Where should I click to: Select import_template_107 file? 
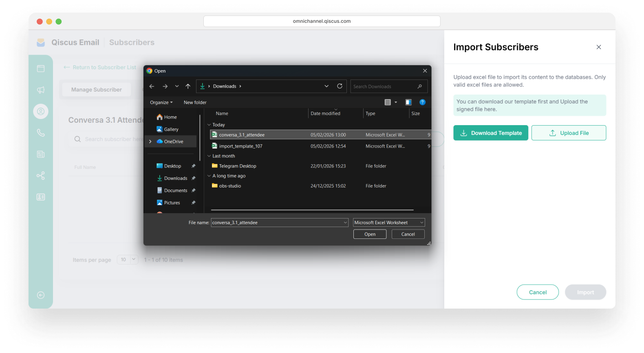coord(240,146)
